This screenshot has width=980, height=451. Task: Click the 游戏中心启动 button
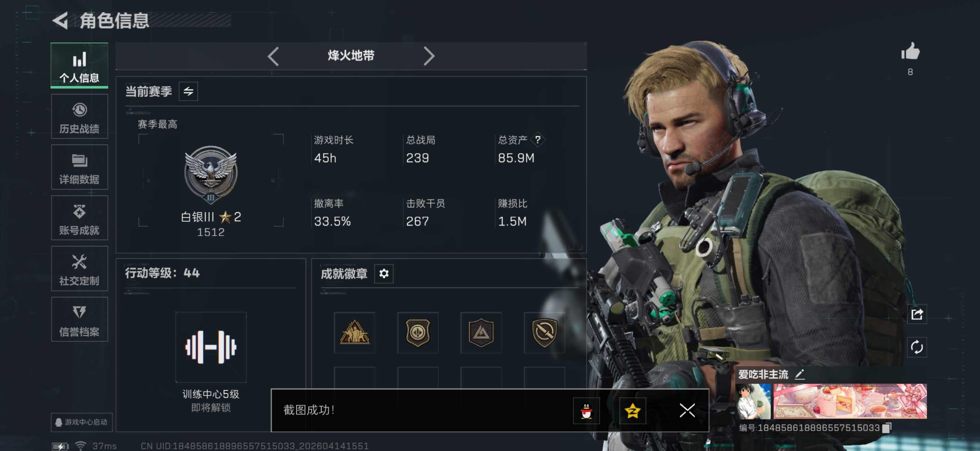point(82,422)
